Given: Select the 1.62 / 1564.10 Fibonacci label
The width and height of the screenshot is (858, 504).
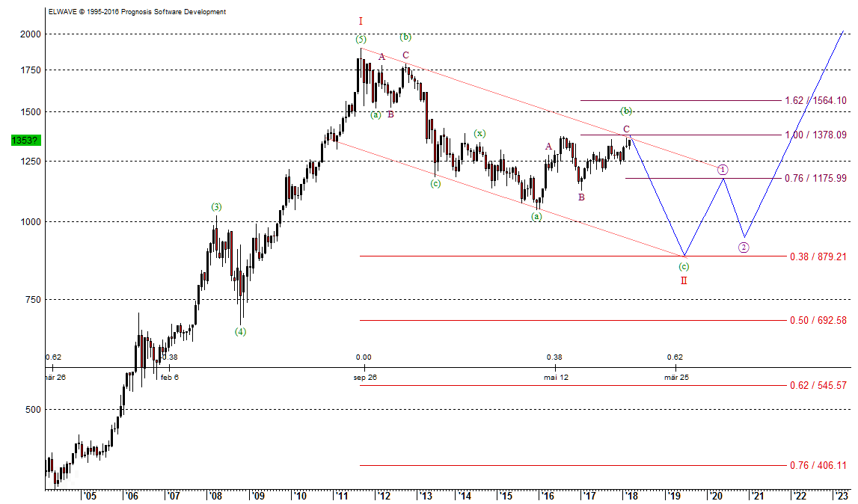Looking at the screenshot, I should 815,101.
